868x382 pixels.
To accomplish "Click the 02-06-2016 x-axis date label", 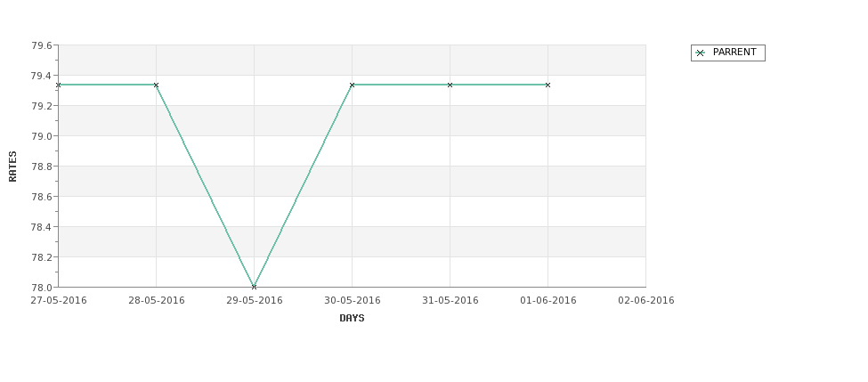I will pos(646,301).
